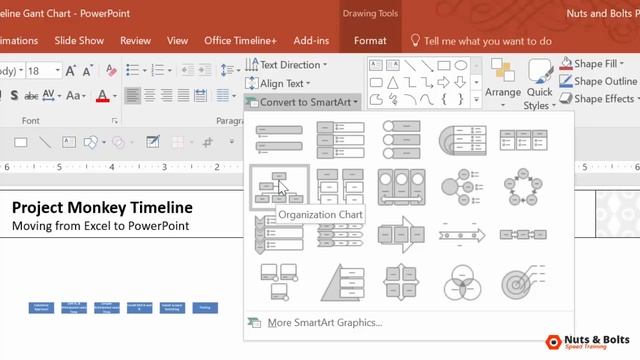Select the isosceles triangle shape in the gallery
The width and height of the screenshot is (640, 360).
(x=393, y=82)
